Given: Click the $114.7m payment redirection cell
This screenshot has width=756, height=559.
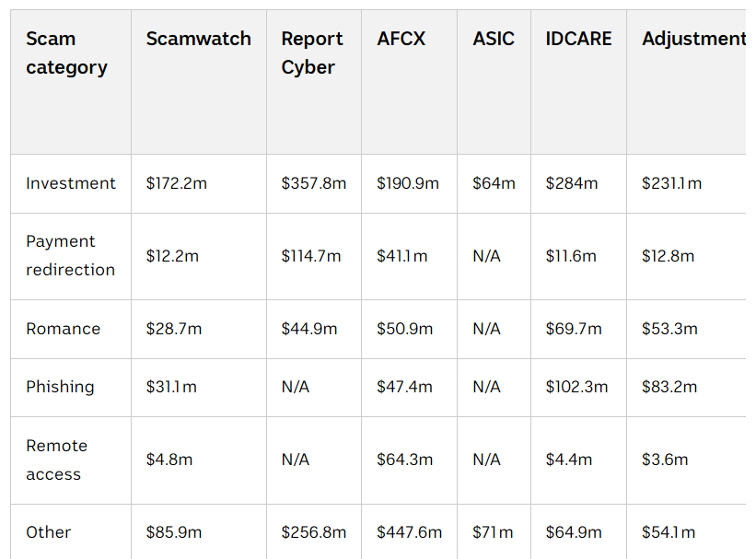Looking at the screenshot, I should click(310, 256).
